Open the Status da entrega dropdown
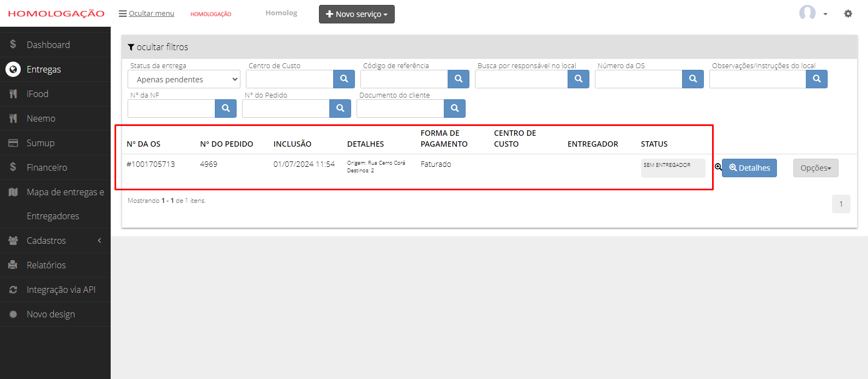This screenshot has height=379, width=868. tap(184, 79)
